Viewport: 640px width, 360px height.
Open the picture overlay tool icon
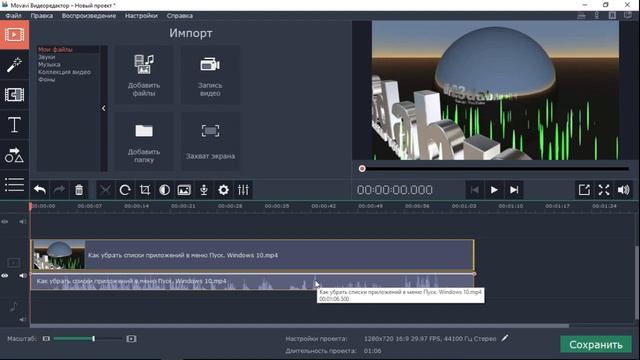[x=184, y=190]
